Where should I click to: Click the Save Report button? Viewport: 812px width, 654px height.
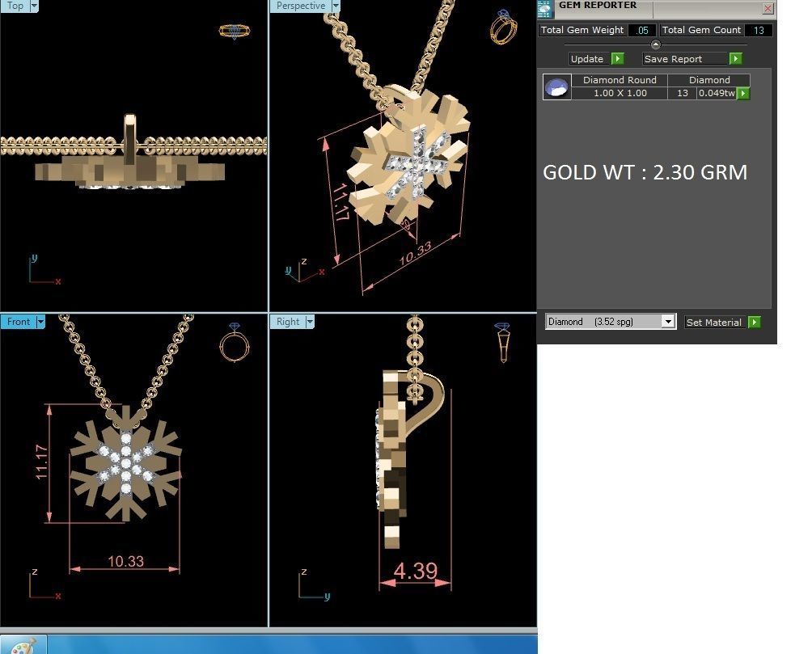686,59
